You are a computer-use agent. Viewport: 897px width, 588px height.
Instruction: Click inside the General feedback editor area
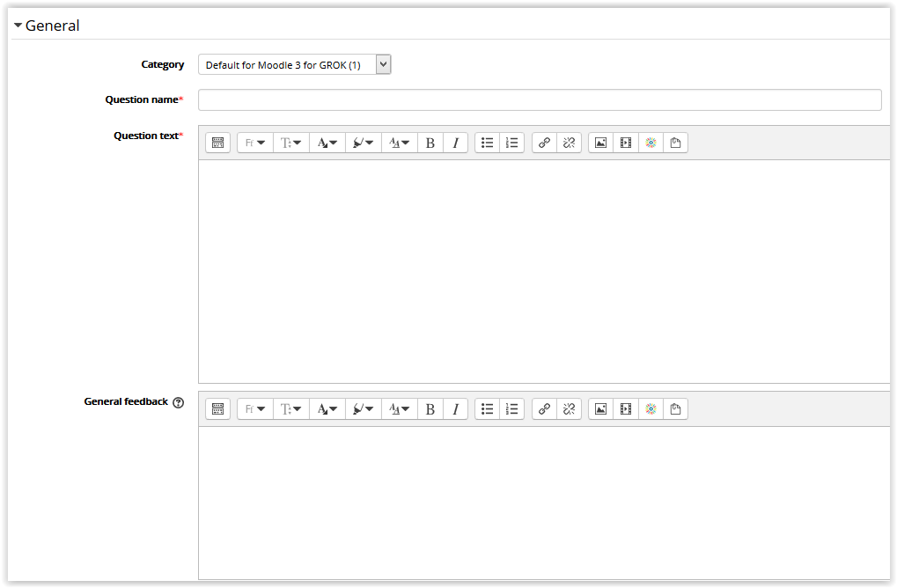[x=544, y=503]
